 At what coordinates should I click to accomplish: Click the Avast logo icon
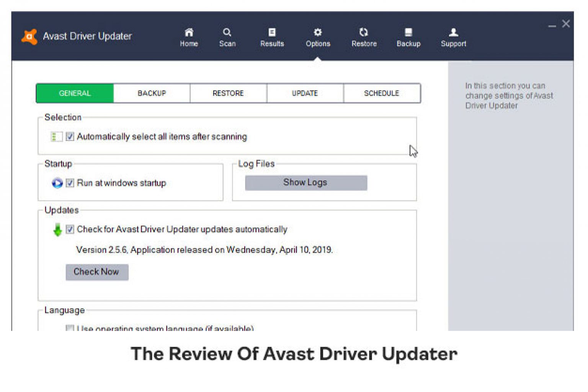click(x=30, y=36)
